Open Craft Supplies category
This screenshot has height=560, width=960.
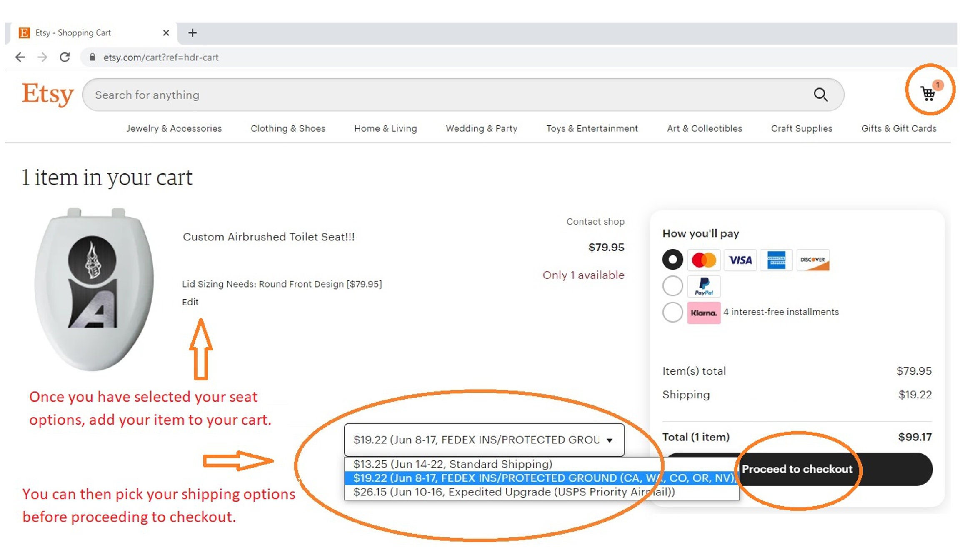[802, 128]
